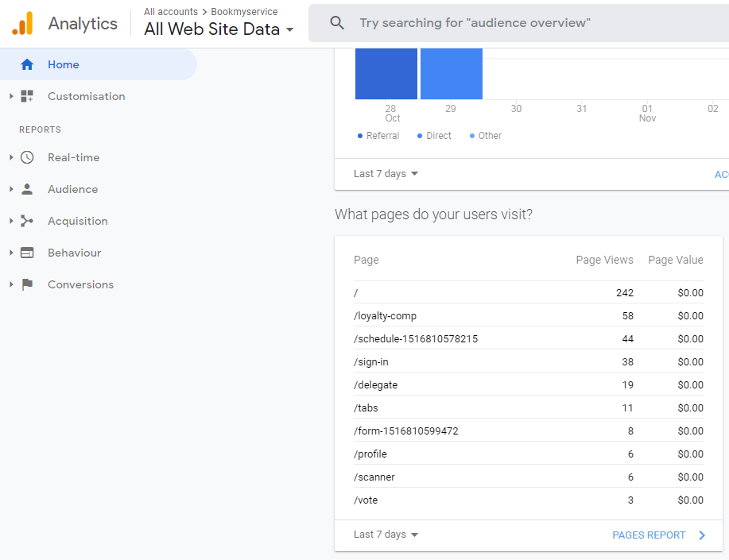Open the All Web Site Data dropdown
Viewport: 729px width, 560px height.
(x=219, y=29)
